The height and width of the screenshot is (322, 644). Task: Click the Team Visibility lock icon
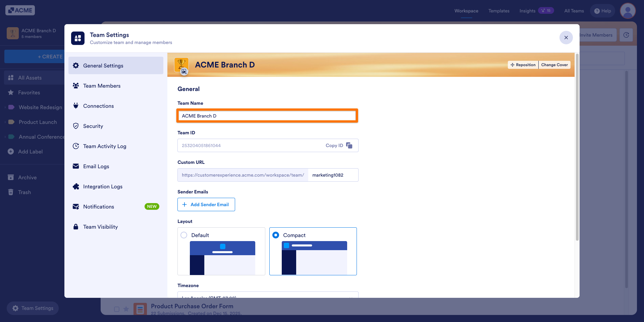[76, 227]
